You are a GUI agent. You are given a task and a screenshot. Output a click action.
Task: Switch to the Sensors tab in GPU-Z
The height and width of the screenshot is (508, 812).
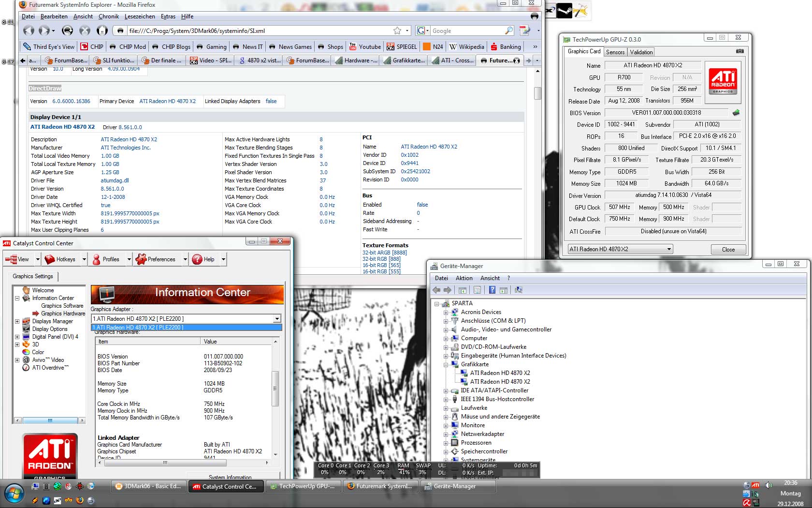pos(615,52)
